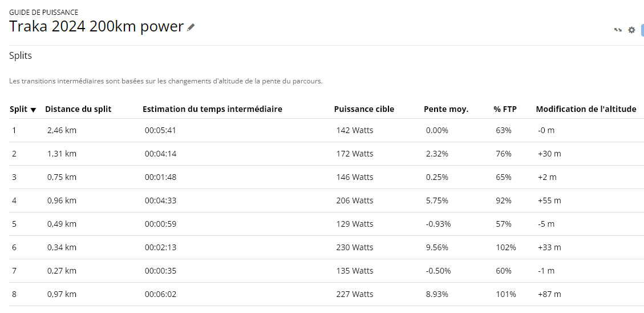
Task: Select split 4 target power 206 Watts
Action: point(355,200)
